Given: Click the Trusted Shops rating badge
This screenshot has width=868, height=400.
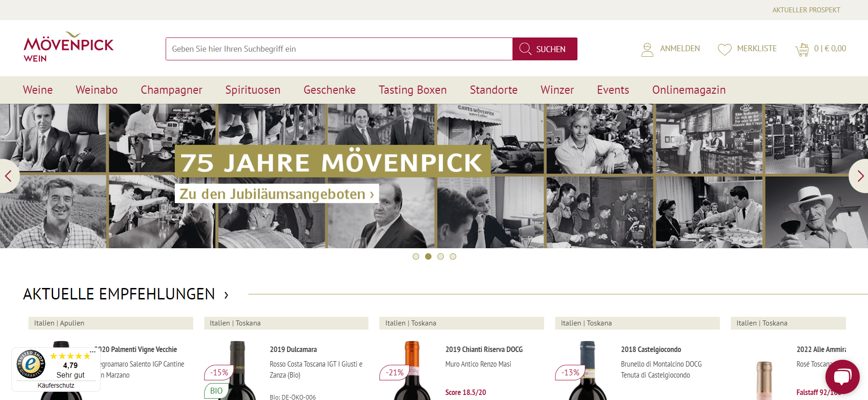Looking at the screenshot, I should click(x=56, y=369).
